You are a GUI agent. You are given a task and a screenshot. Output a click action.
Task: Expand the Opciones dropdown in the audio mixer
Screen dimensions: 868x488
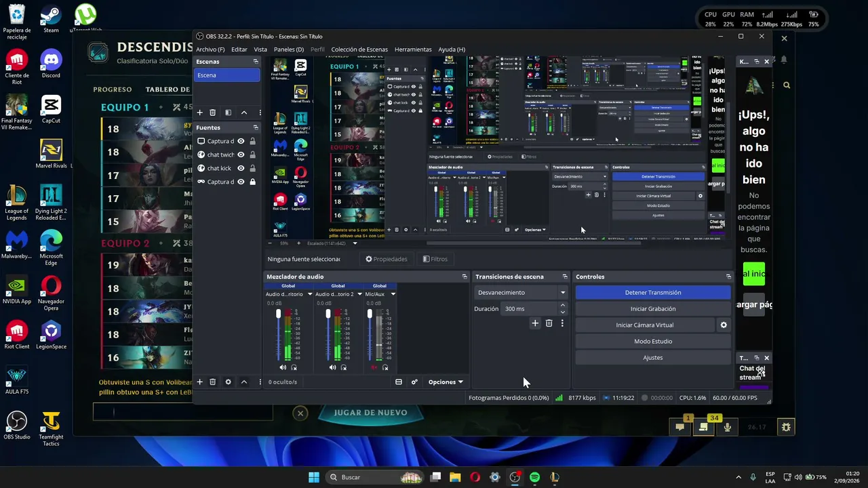coord(446,382)
